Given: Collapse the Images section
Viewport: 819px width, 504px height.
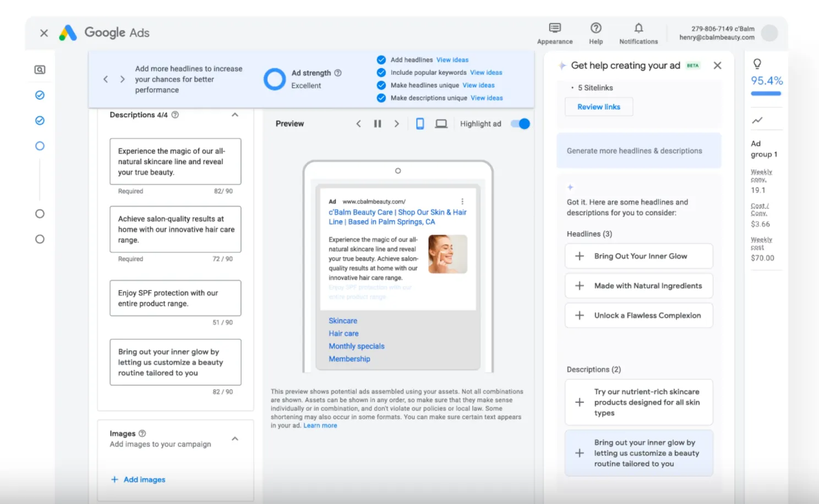Looking at the screenshot, I should click(x=235, y=439).
